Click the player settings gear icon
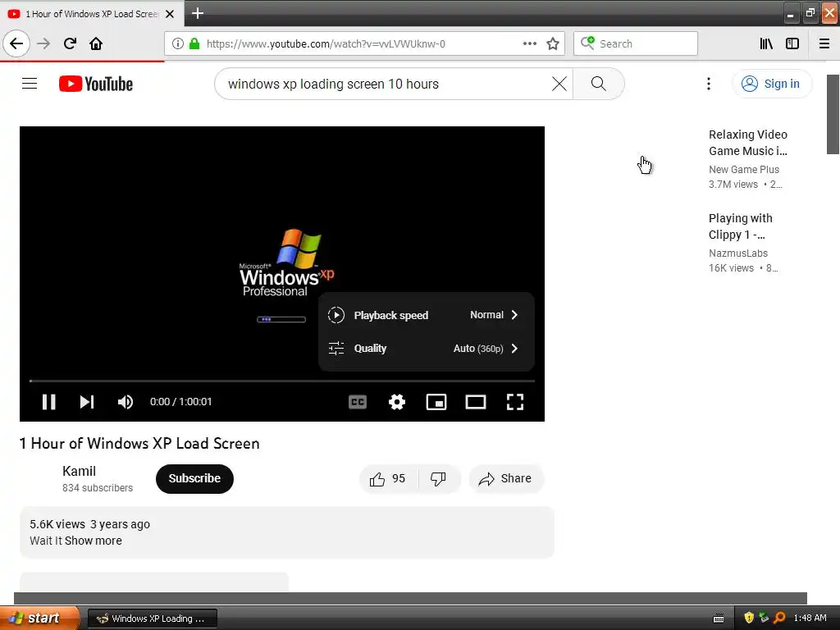The image size is (840, 630). [x=396, y=402]
